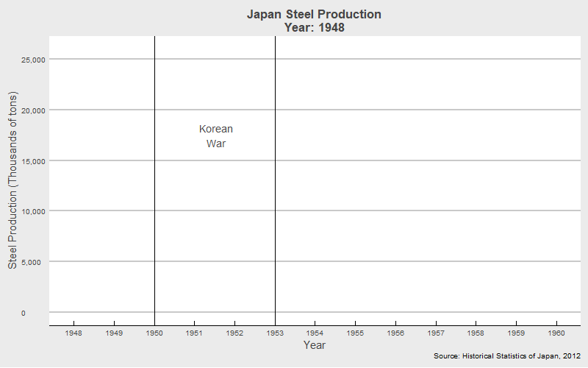
Task: Click the 1953 year axis label
Action: 275,333
